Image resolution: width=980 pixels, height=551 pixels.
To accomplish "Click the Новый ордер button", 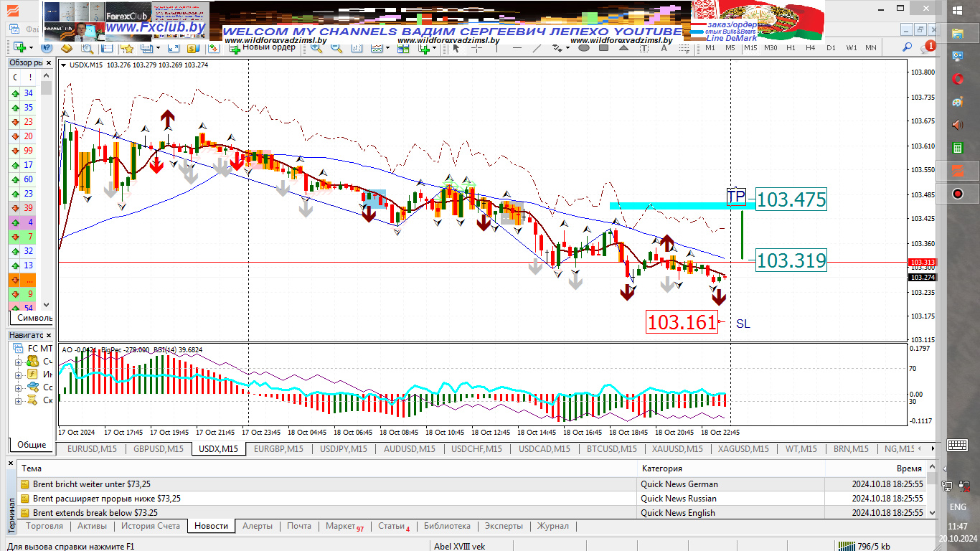I will click(263, 47).
